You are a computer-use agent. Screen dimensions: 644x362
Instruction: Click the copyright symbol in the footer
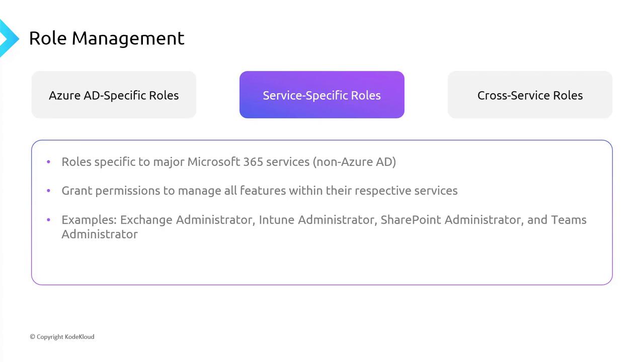point(32,337)
